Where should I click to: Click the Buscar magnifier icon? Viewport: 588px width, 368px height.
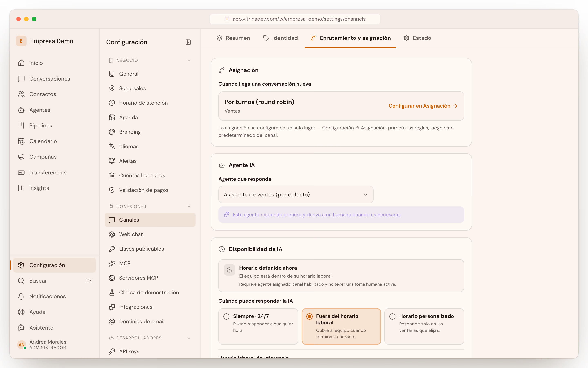coord(21,281)
